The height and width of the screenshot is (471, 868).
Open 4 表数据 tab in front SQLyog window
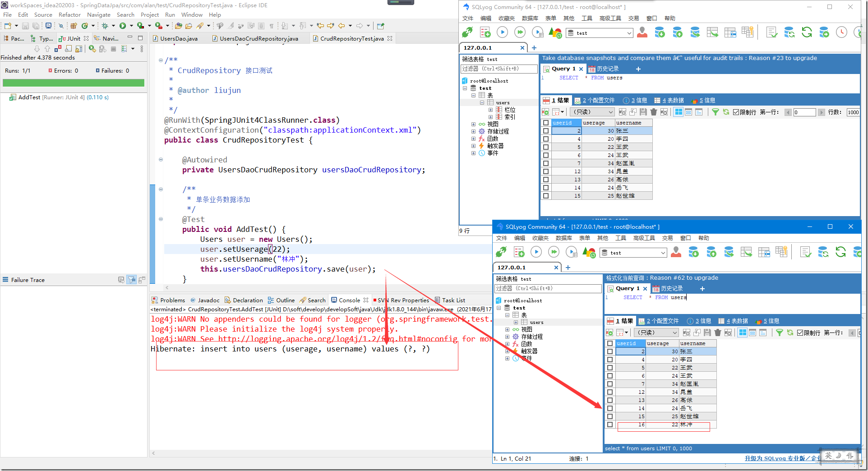[x=733, y=321]
